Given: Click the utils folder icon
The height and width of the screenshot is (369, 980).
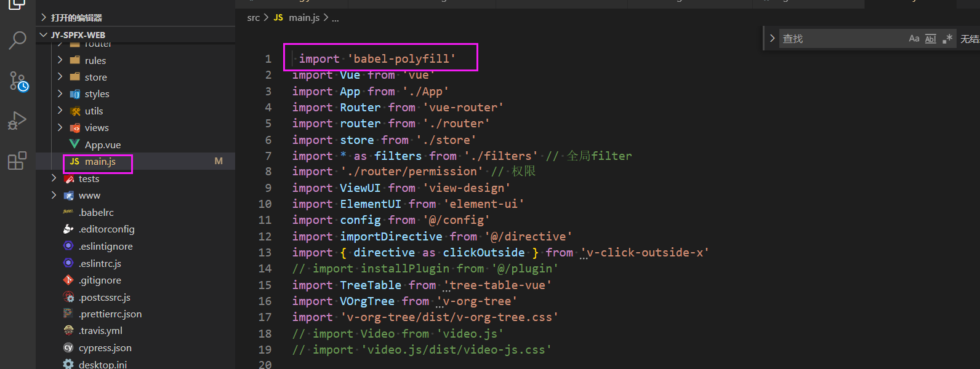Looking at the screenshot, I should [x=75, y=111].
